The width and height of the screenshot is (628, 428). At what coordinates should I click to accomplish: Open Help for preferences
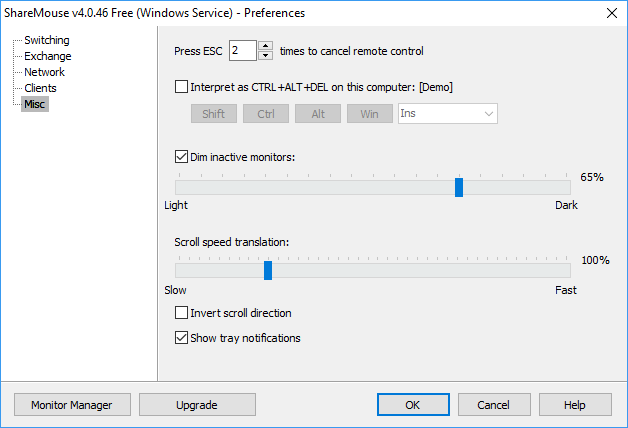tap(575, 405)
